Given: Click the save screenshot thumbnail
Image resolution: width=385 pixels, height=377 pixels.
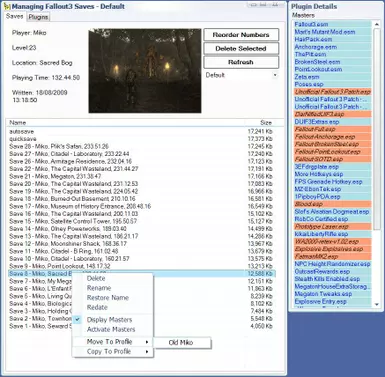Looking at the screenshot, I should [145, 71].
